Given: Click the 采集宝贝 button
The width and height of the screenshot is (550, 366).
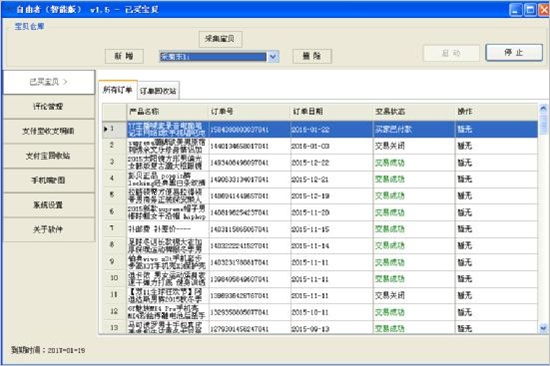Looking at the screenshot, I should pos(220,39).
